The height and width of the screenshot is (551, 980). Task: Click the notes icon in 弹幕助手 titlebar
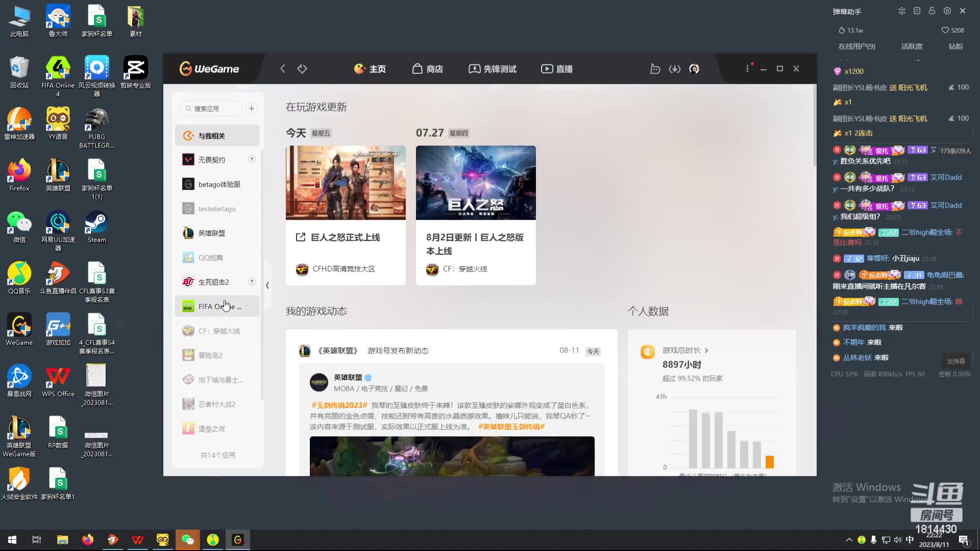(x=917, y=11)
